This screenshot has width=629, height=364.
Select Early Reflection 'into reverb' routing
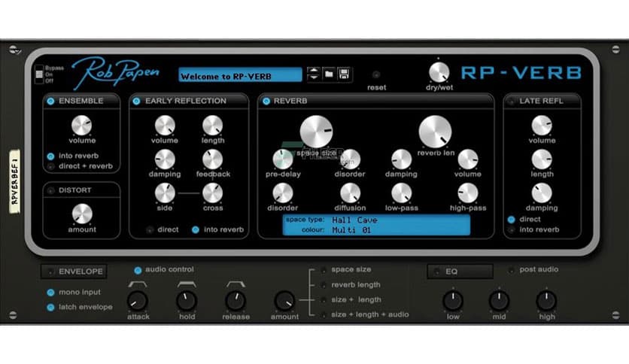point(196,229)
